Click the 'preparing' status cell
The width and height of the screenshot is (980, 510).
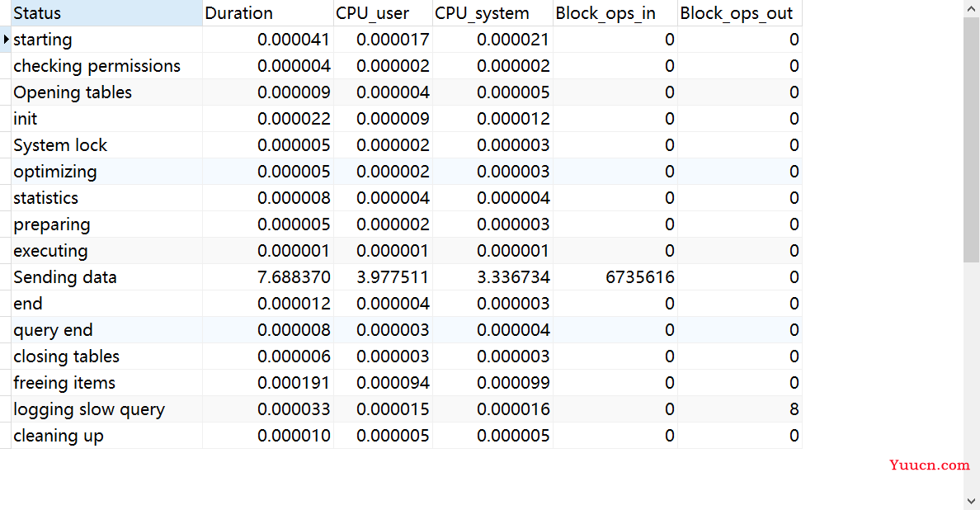[107, 224]
